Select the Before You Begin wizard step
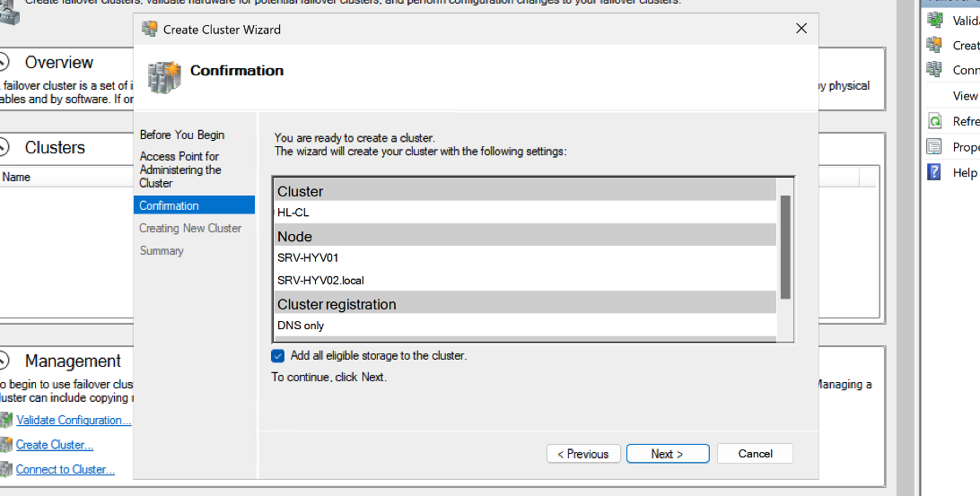This screenshot has height=496, width=980. (x=182, y=135)
